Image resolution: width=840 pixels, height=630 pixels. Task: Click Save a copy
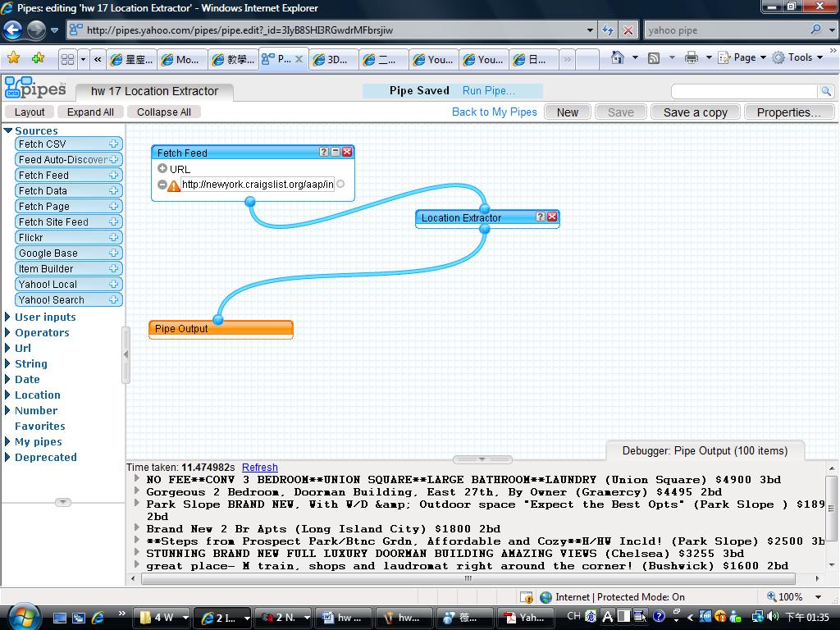[x=696, y=112]
